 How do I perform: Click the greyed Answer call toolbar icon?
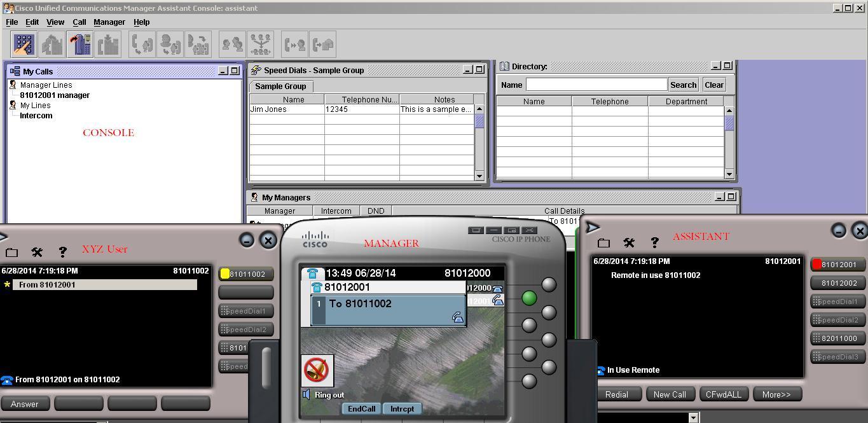click(52, 45)
